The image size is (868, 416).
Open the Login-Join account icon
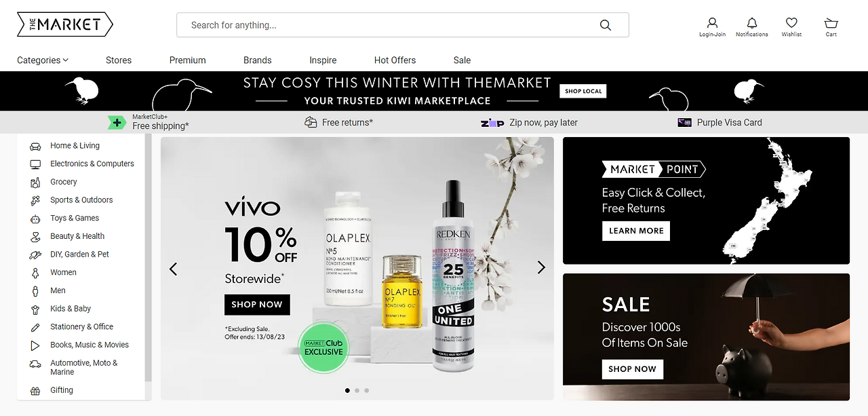coord(712,22)
